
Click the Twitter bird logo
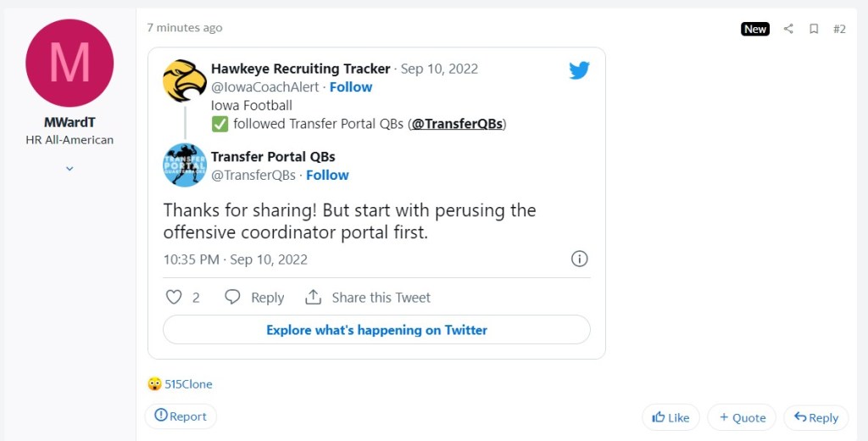(579, 70)
